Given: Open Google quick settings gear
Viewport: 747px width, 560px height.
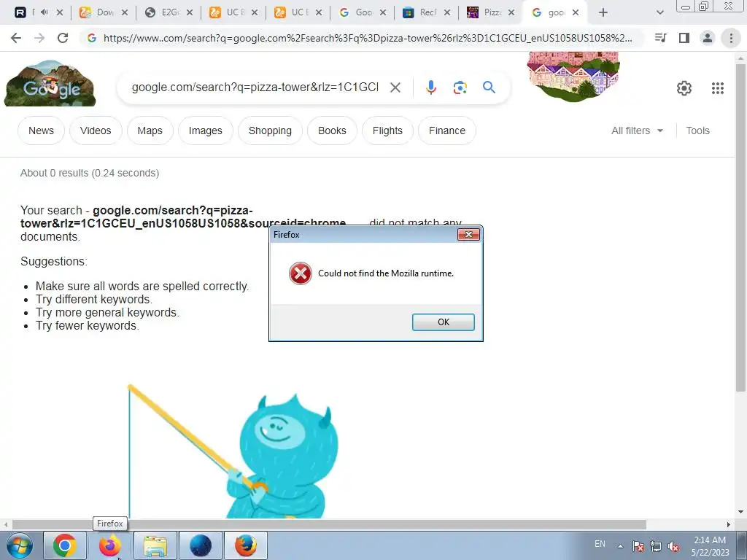Looking at the screenshot, I should pyautogui.click(x=684, y=88).
